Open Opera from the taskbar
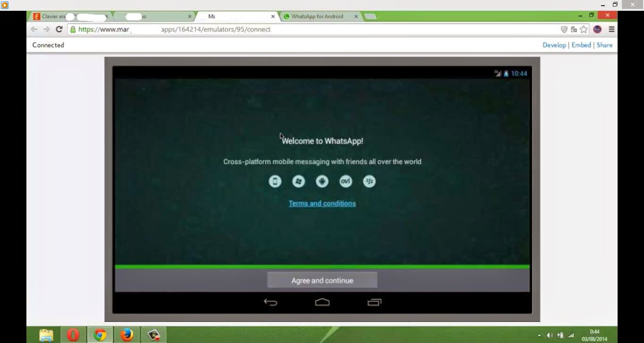The width and height of the screenshot is (644, 343). [73, 335]
